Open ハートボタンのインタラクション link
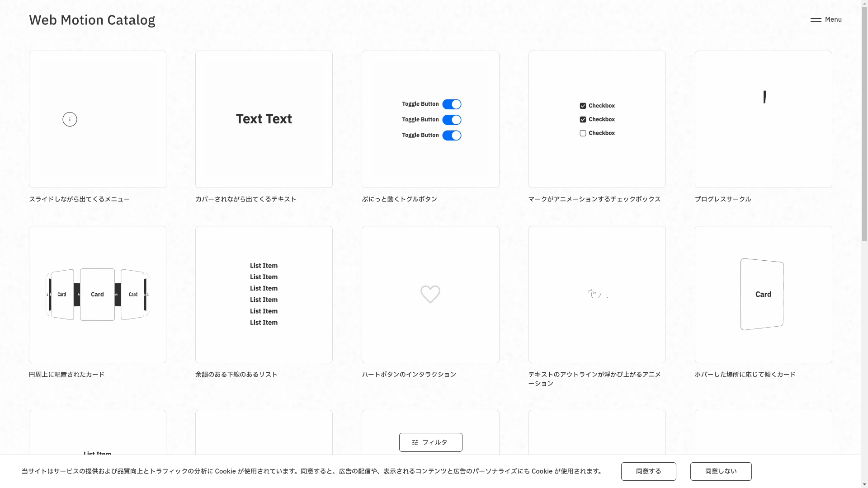The width and height of the screenshot is (868, 488). [x=409, y=375]
